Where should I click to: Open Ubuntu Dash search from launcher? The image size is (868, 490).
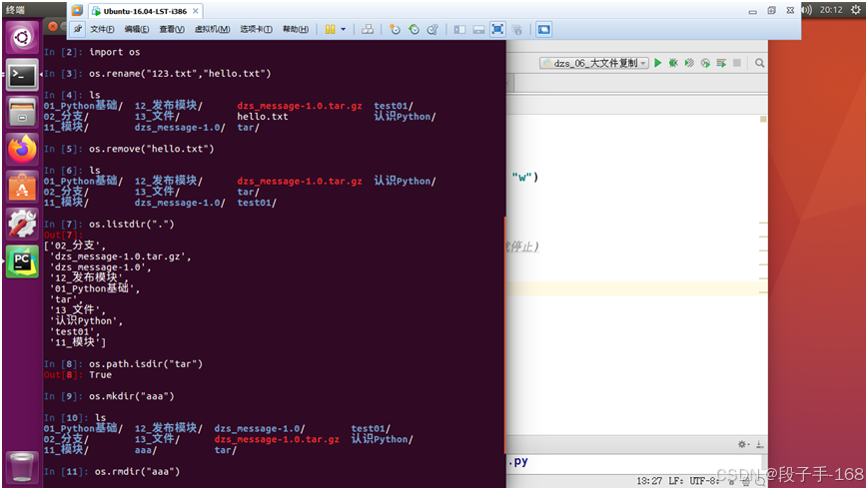[22, 38]
